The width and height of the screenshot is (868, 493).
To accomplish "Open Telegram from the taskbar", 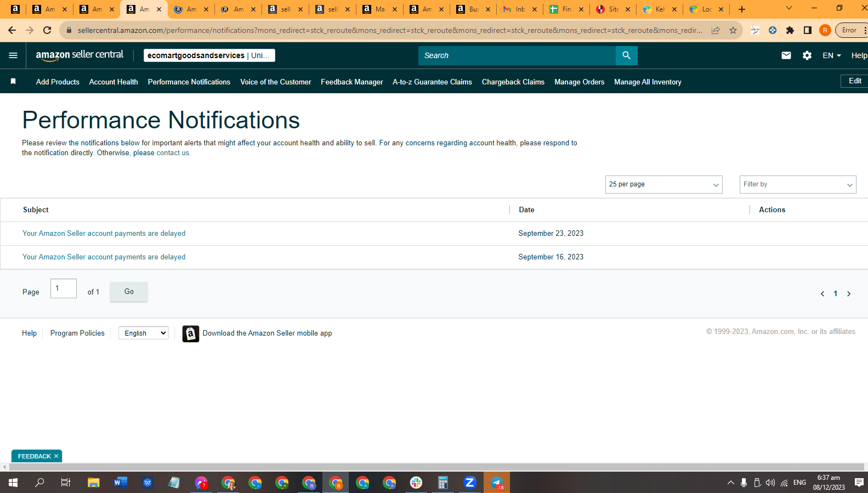I will click(497, 483).
